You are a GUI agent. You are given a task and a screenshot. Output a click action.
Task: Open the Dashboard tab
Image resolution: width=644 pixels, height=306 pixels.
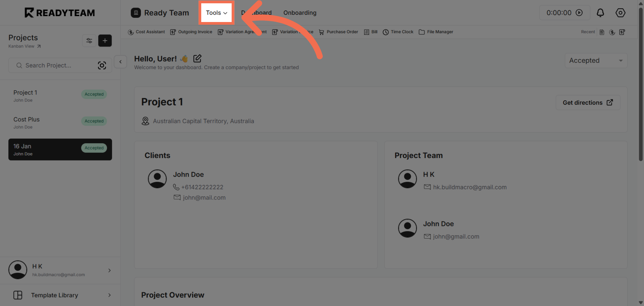point(256,13)
